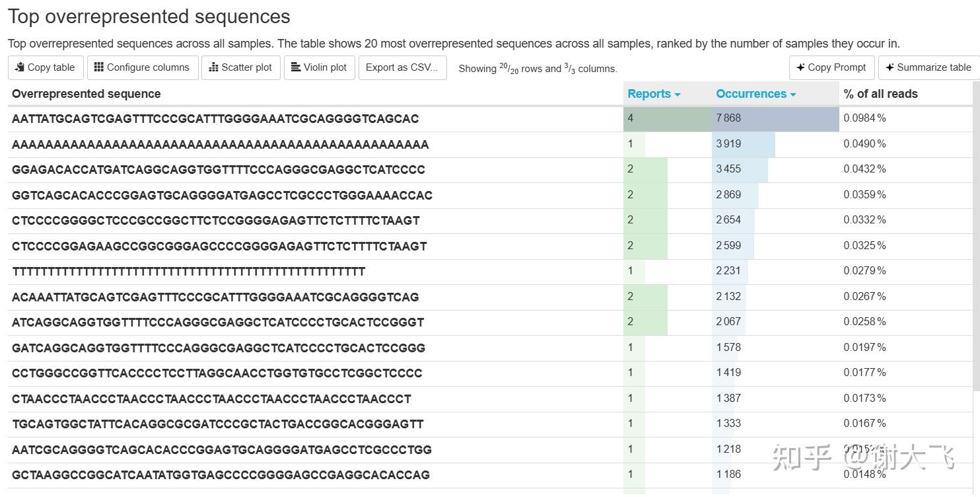
Task: Select the poly-A sequence row
Action: coord(220,144)
